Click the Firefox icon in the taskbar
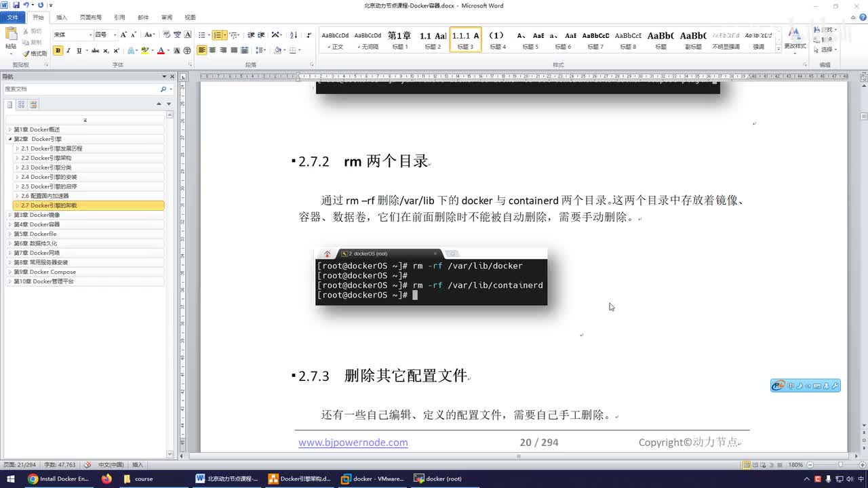The width and height of the screenshot is (868, 488). tap(106, 479)
